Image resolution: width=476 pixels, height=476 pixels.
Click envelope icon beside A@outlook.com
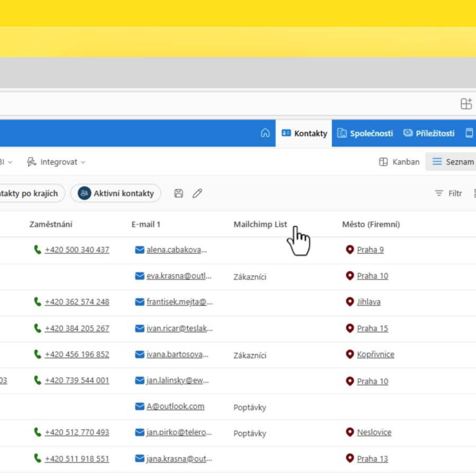click(x=140, y=407)
